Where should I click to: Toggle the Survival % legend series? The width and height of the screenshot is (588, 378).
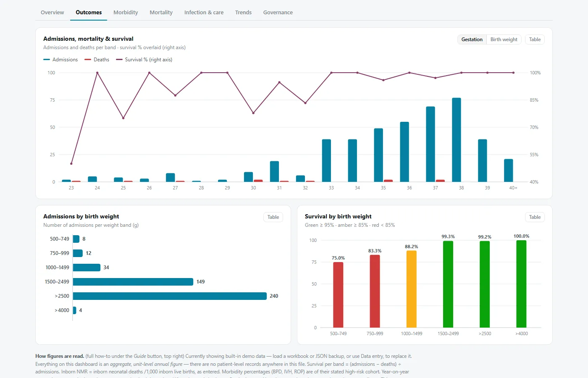pos(144,60)
